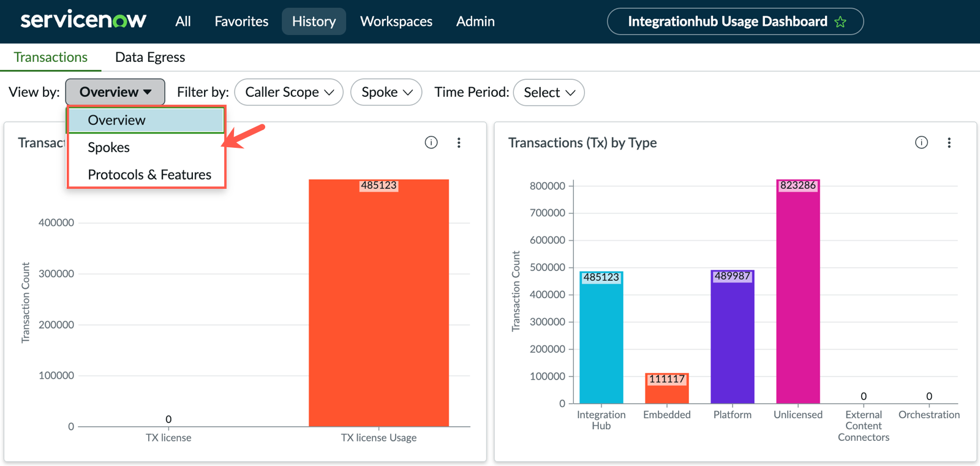Image resolution: width=980 pixels, height=466 pixels.
Task: Click the 111117 data label
Action: pyautogui.click(x=666, y=379)
